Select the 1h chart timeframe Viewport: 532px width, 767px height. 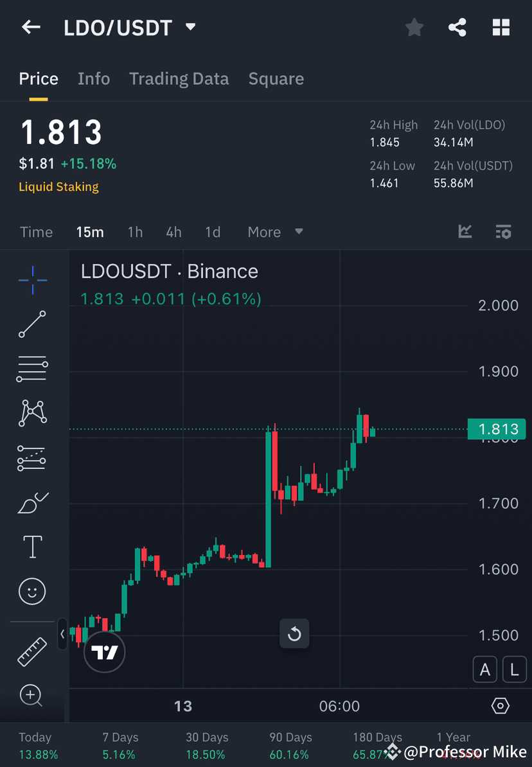[135, 232]
